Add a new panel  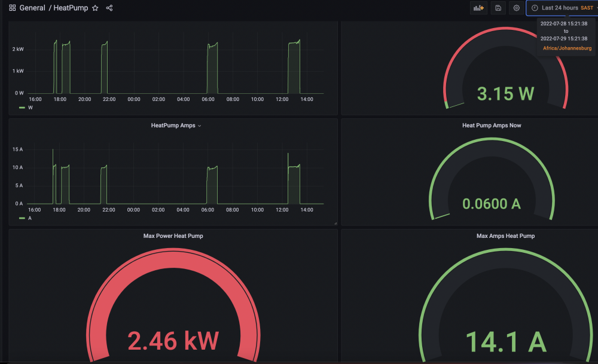point(478,8)
